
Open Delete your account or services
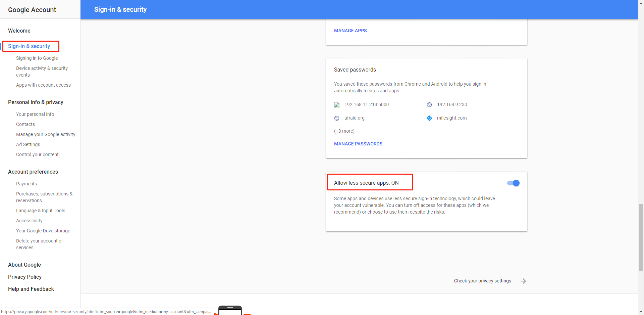click(x=40, y=244)
